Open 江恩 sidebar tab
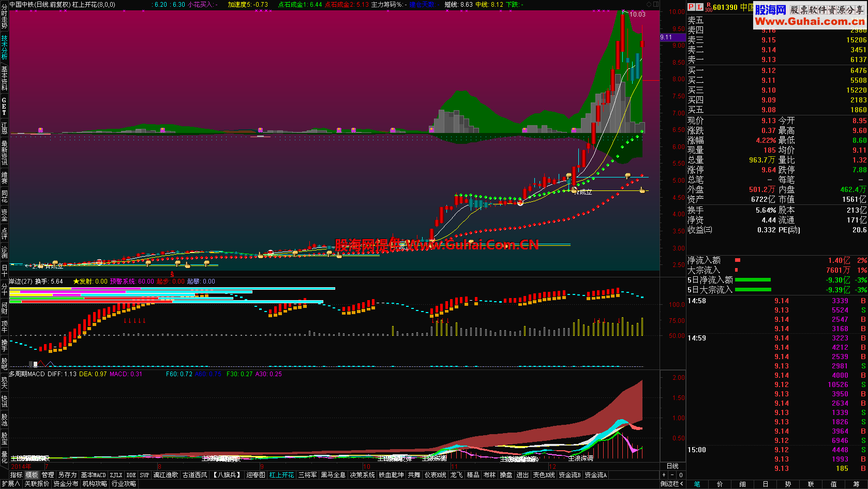The width and height of the screenshot is (868, 489). pyautogui.click(x=4, y=128)
